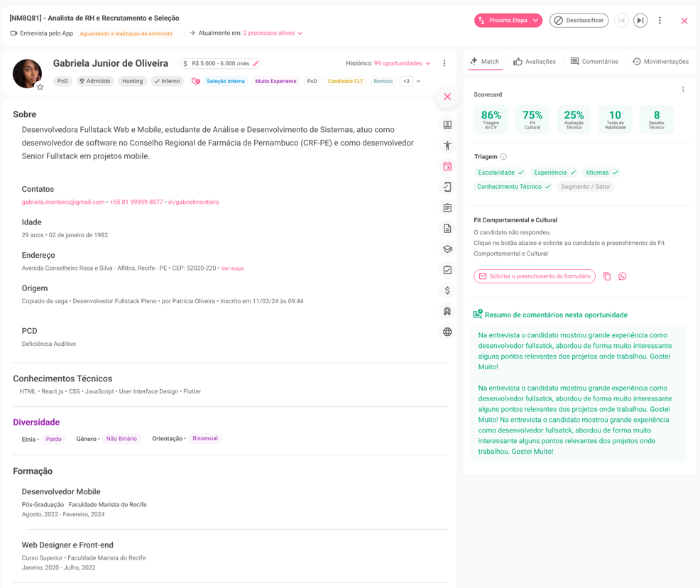Toggle the Escolaridade triagem chip
Image resolution: width=700 pixels, height=588 pixels.
point(501,173)
